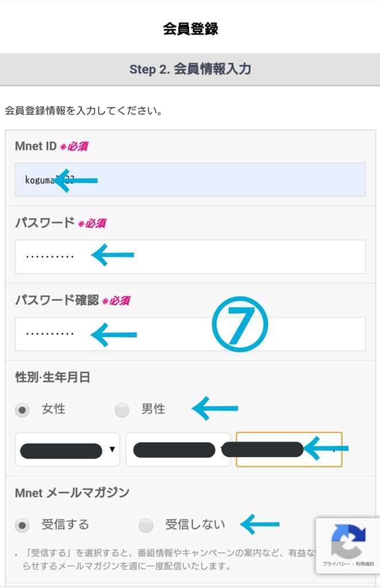380x588 pixels.
Task: Click the Mnet ID input field
Action: pyautogui.click(x=190, y=180)
